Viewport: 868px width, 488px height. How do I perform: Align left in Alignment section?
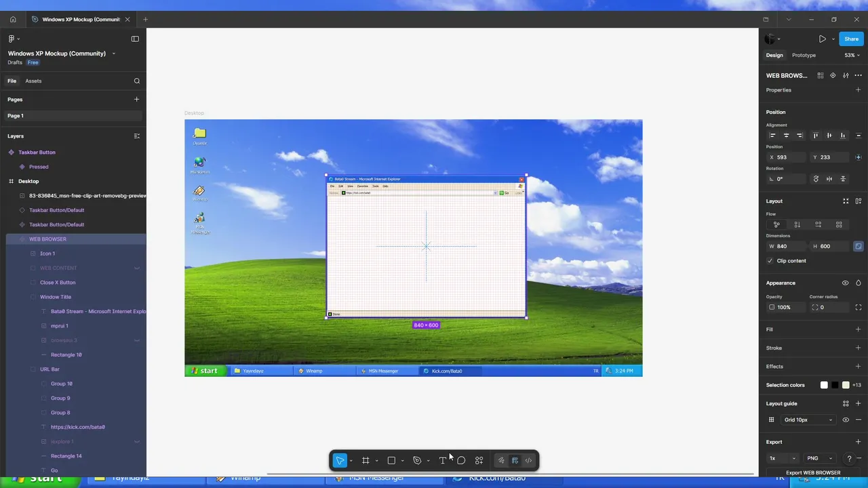772,136
